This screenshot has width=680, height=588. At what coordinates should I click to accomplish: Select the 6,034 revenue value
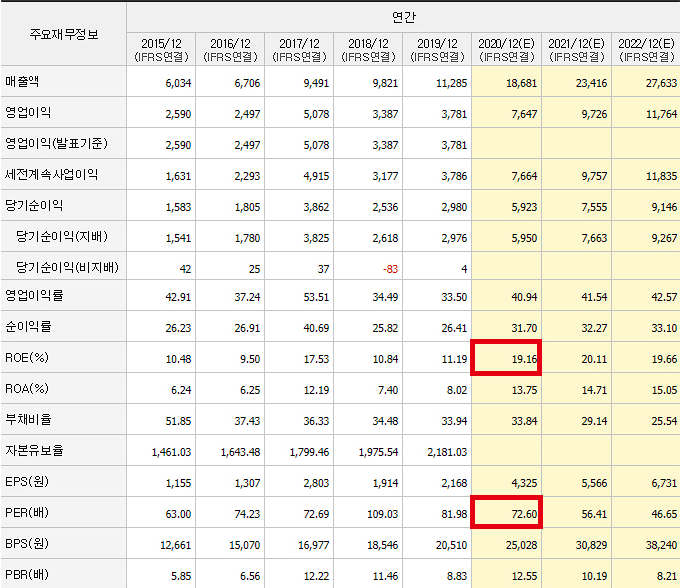178,83
